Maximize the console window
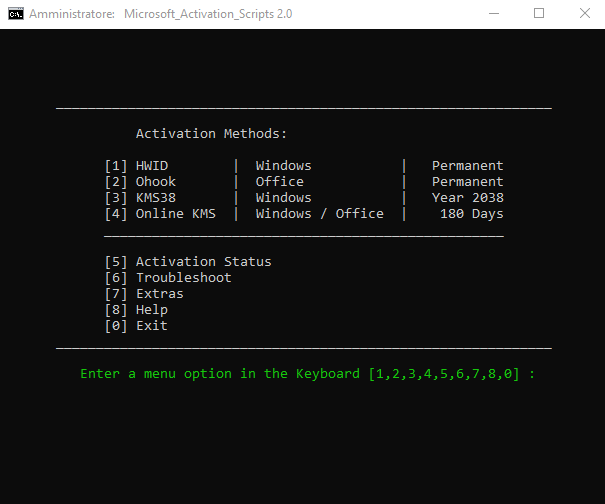605x504 pixels. [539, 14]
